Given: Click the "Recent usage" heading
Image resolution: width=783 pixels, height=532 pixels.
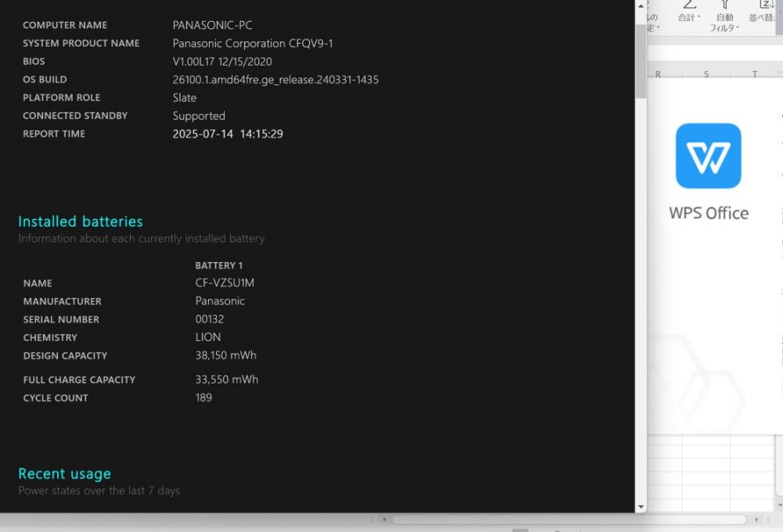Looking at the screenshot, I should [64, 473].
